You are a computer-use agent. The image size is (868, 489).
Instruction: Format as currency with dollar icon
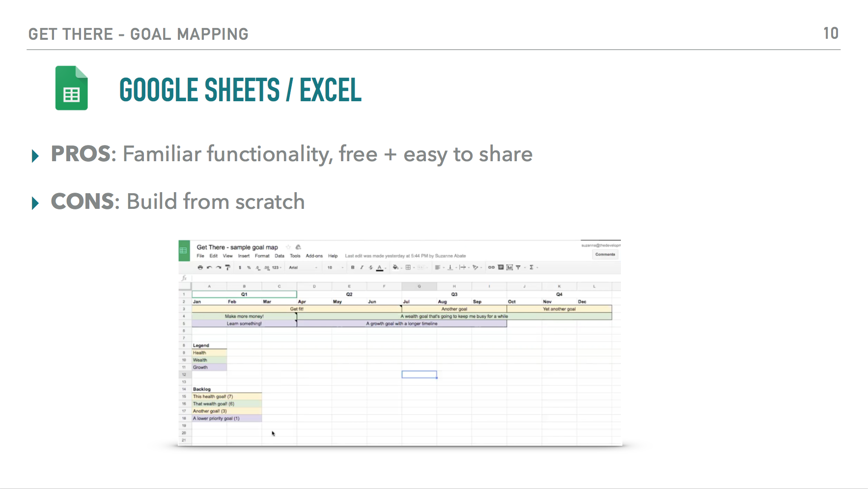[240, 268]
